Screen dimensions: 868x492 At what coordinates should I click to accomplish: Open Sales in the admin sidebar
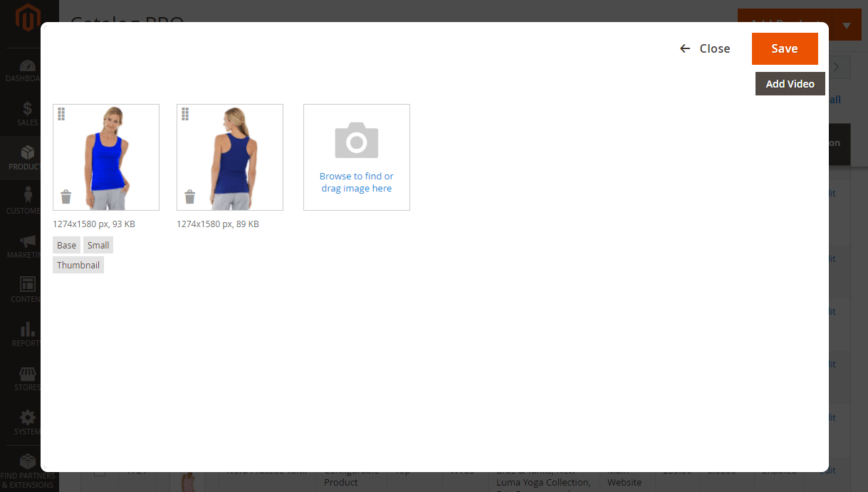27,114
